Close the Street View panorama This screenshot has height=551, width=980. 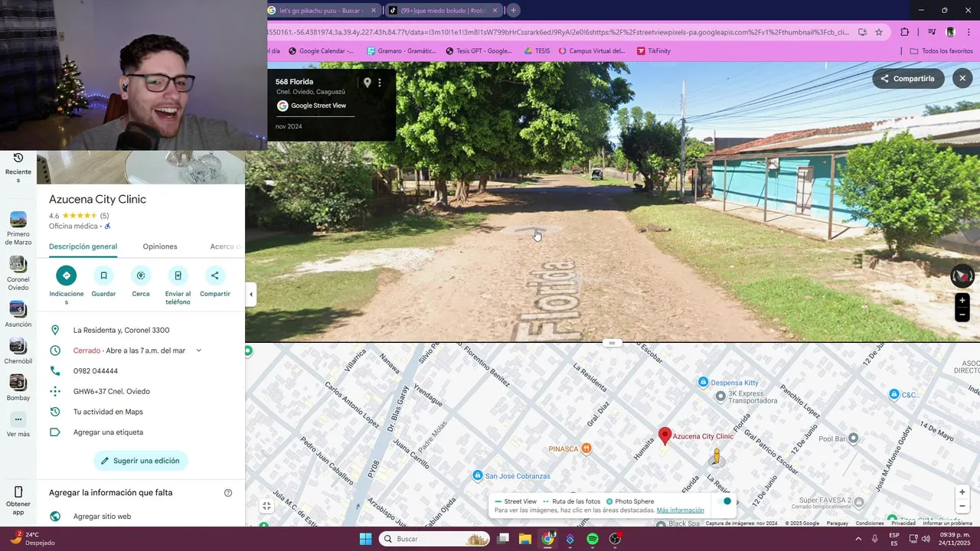[962, 79]
